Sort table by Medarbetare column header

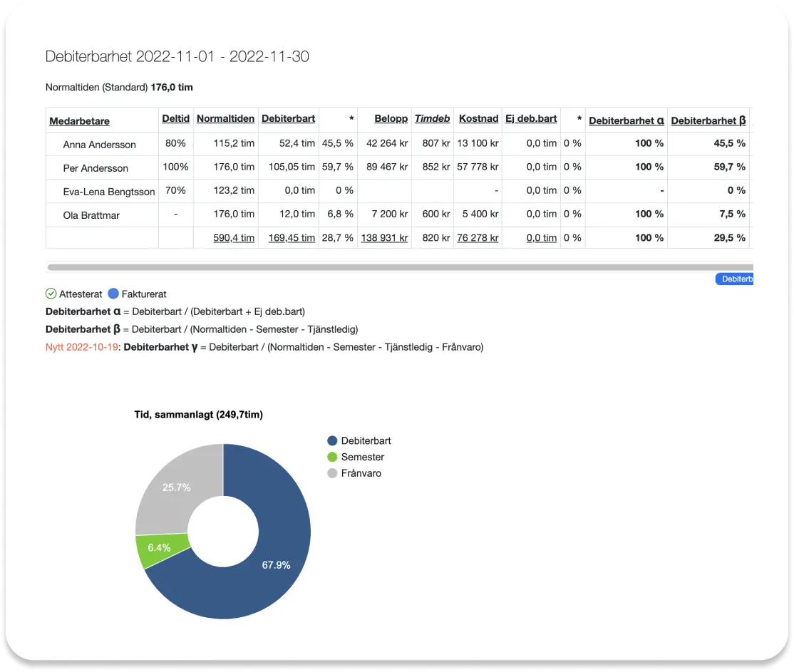click(79, 121)
